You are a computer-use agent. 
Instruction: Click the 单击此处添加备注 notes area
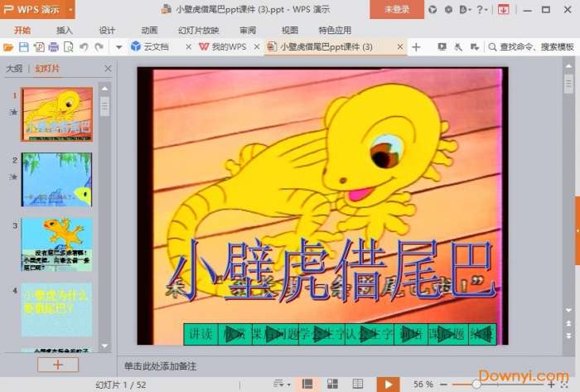click(x=160, y=366)
